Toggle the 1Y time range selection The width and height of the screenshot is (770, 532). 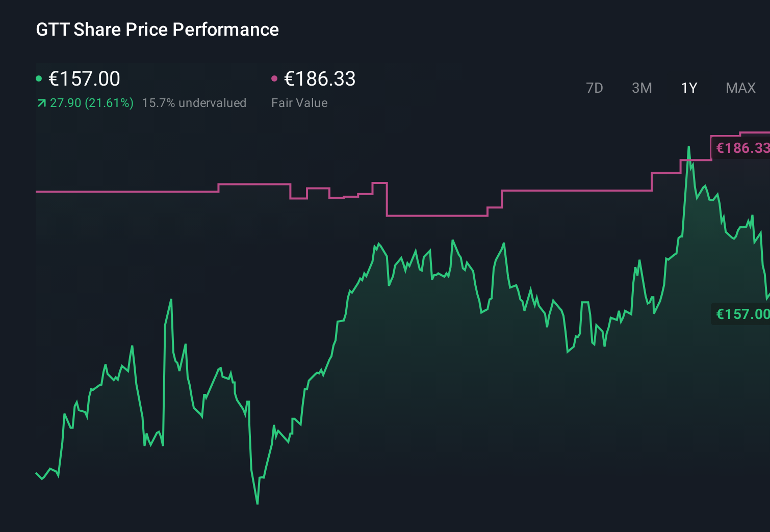pos(688,88)
